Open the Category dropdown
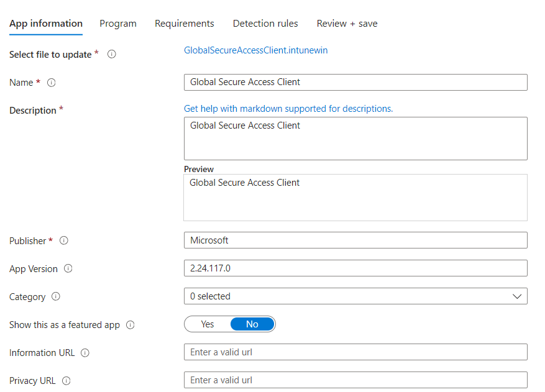Image resolution: width=545 pixels, height=392 pixels. point(348,296)
